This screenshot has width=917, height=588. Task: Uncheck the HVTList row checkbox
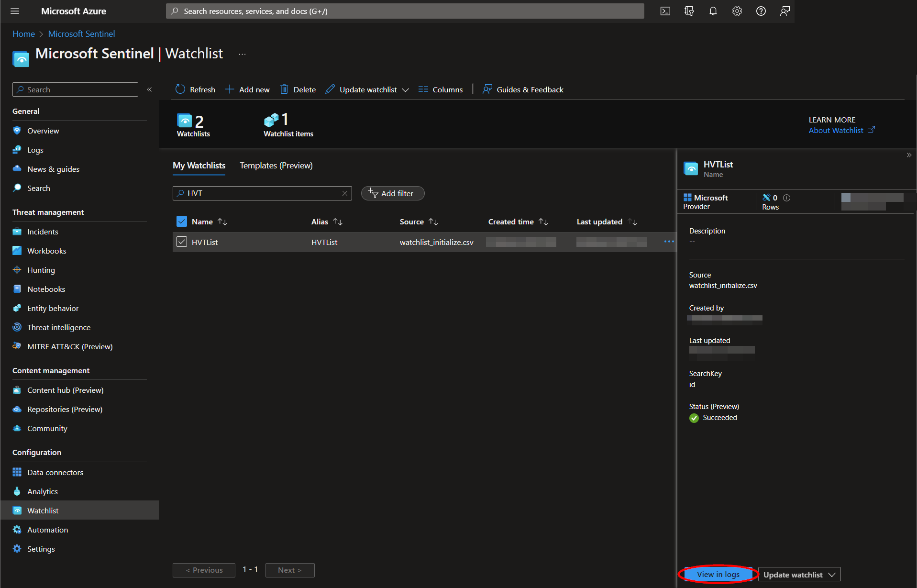(182, 242)
